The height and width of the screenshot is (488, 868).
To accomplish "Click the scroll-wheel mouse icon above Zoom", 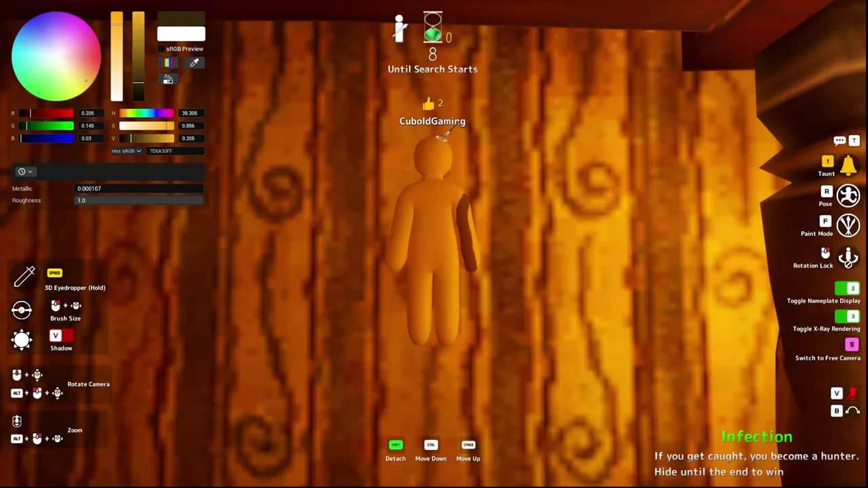I will click(x=17, y=422).
